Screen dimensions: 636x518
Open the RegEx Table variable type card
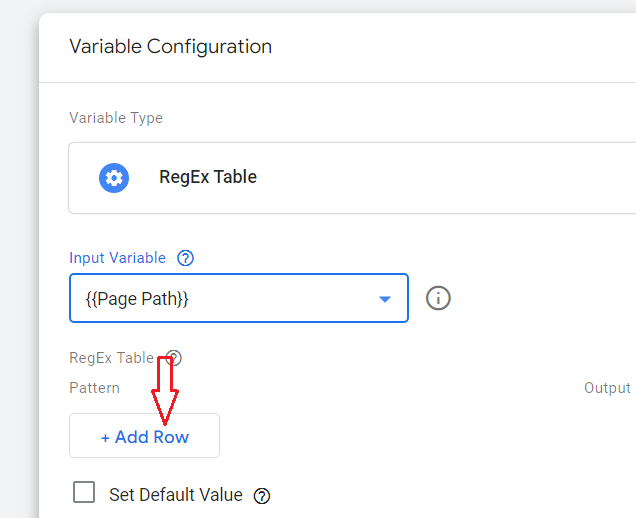pyautogui.click(x=350, y=178)
